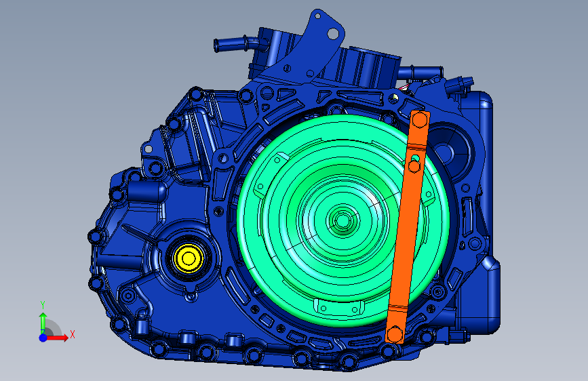The height and width of the screenshot is (381, 588).
Task: Pick the blue hose pipe at upper left
Action: 236,44
